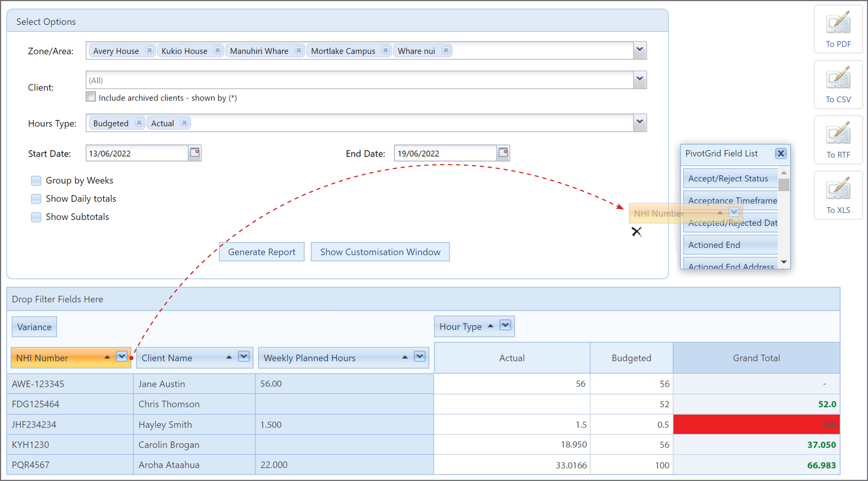This screenshot has width=868, height=481.
Task: Remove Actual tag from Hours Type
Action: tap(184, 123)
